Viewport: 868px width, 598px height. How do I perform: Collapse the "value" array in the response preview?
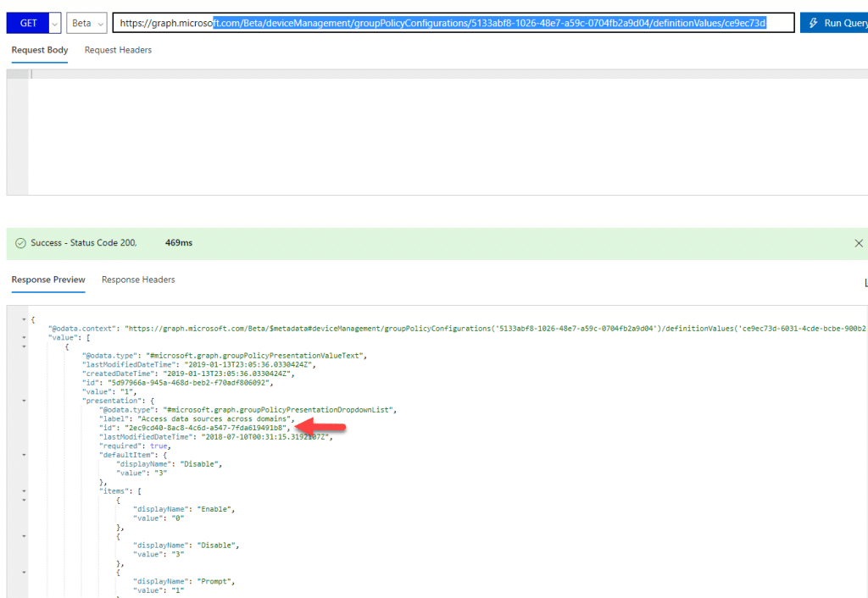(x=24, y=337)
